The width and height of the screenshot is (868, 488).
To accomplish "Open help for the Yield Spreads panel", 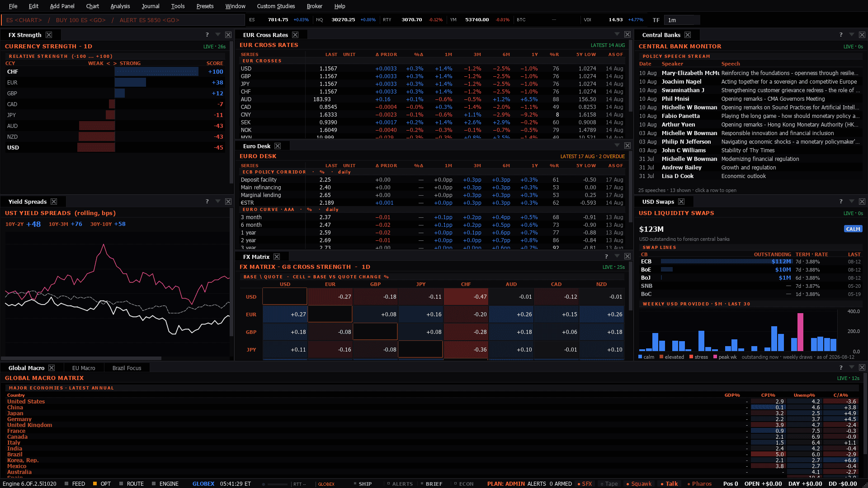I will pos(207,202).
